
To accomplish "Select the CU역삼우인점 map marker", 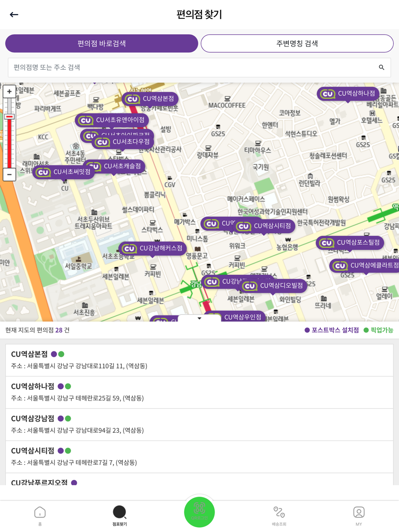I will 235,316.
